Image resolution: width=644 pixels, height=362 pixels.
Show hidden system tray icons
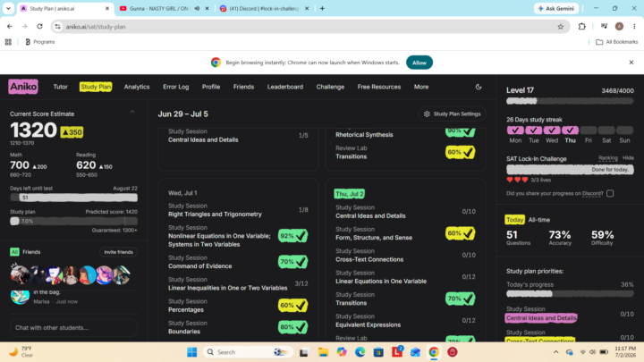click(x=555, y=352)
